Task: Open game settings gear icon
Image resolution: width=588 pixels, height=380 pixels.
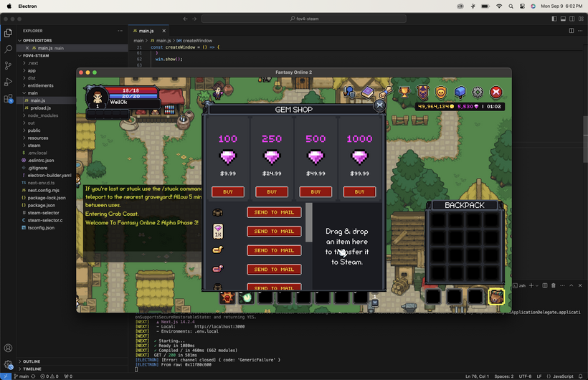Action: coord(478,92)
